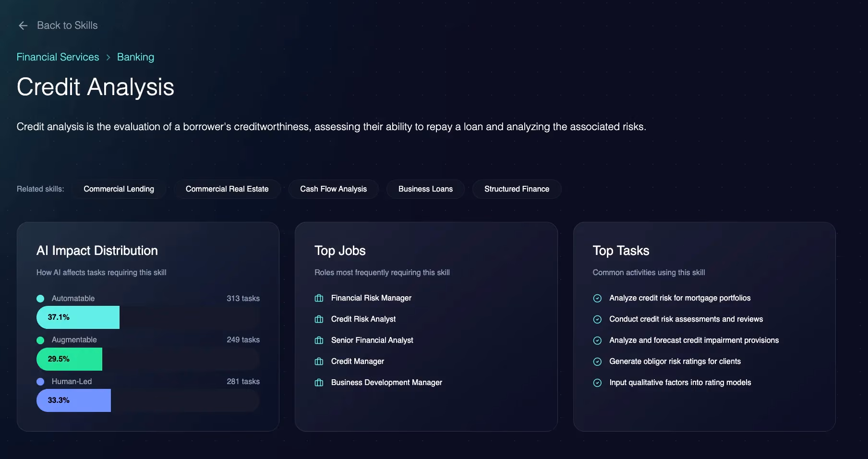Image resolution: width=868 pixels, height=459 pixels.
Task: Click the 37.1% Automatable bar
Action: click(x=78, y=317)
